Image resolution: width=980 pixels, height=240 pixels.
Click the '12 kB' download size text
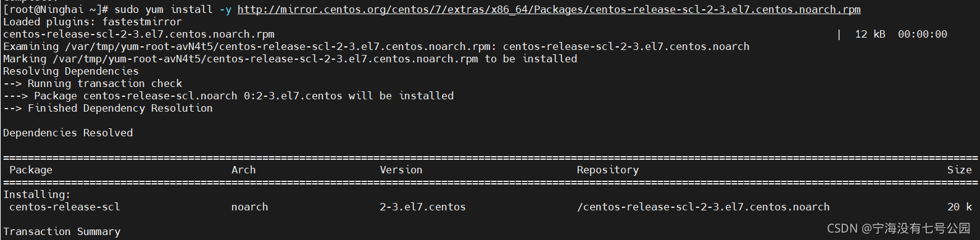870,34
